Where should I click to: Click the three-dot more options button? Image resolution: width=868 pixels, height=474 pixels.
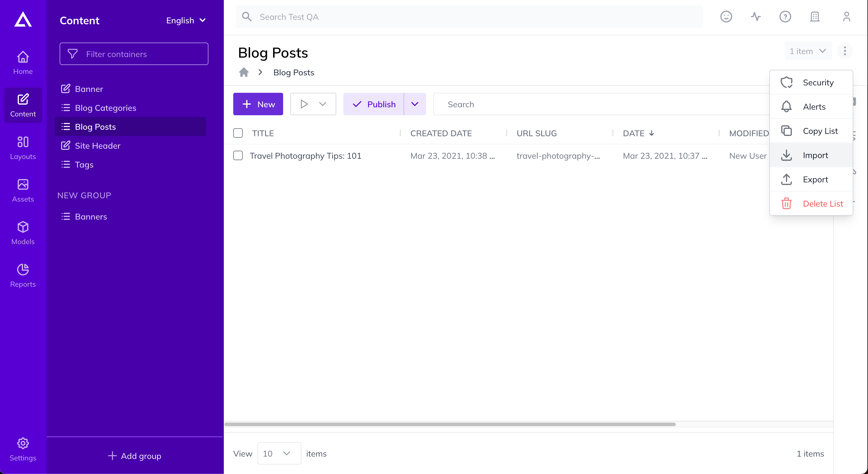pyautogui.click(x=844, y=51)
